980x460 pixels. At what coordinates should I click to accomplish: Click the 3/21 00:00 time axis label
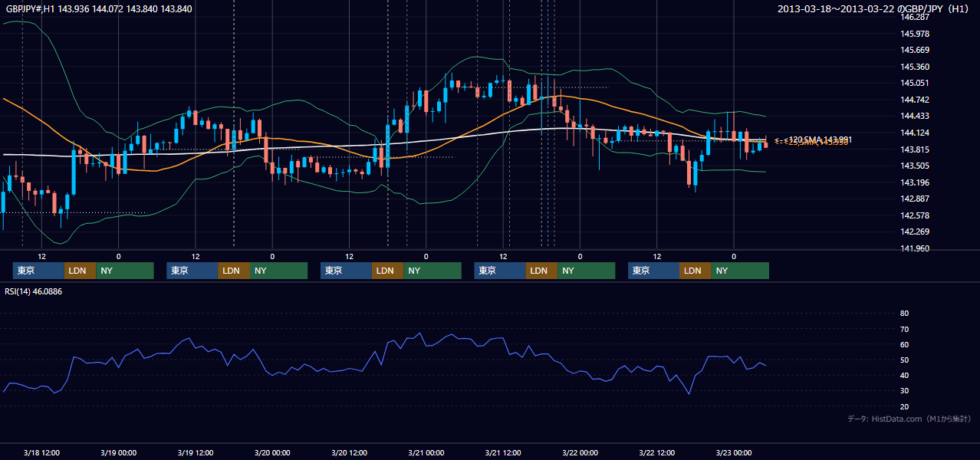click(426, 452)
